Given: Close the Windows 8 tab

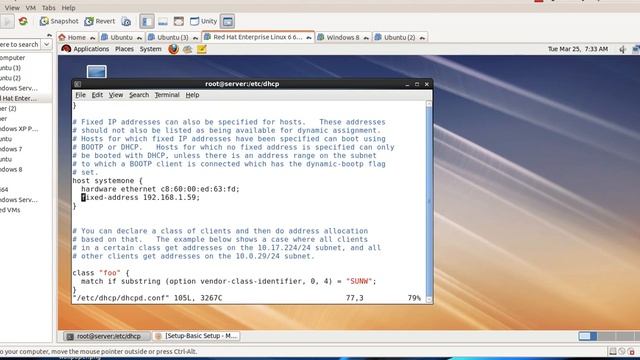Looking at the screenshot, I should pos(366,38).
